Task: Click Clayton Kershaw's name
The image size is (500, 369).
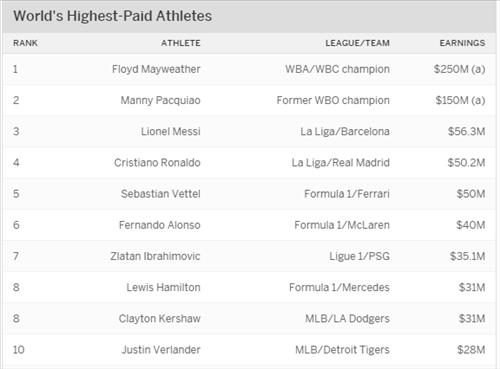Action: pyautogui.click(x=159, y=319)
